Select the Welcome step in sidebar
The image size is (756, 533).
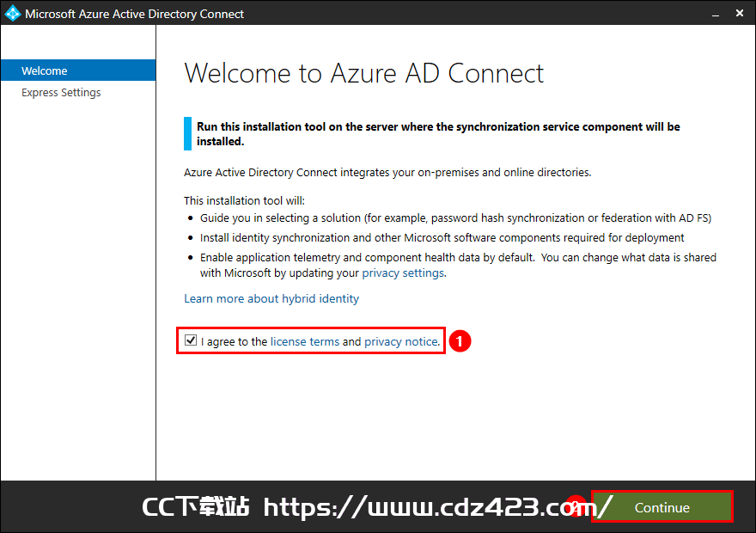[x=78, y=70]
